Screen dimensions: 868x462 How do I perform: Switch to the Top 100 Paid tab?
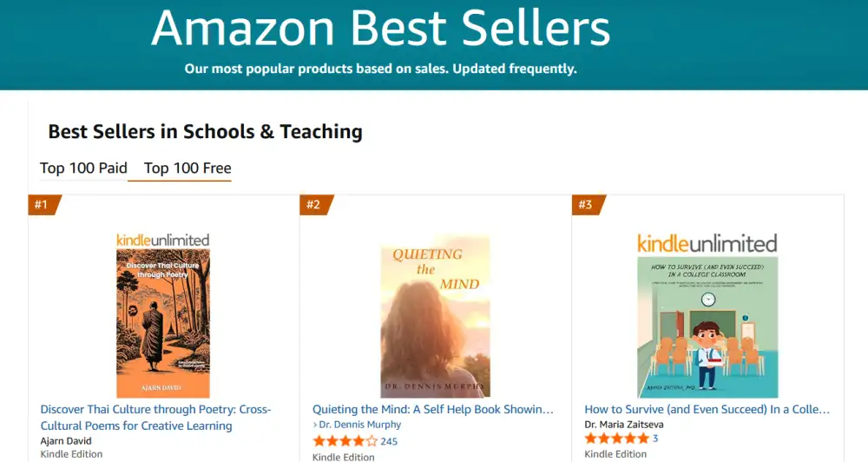coord(83,168)
